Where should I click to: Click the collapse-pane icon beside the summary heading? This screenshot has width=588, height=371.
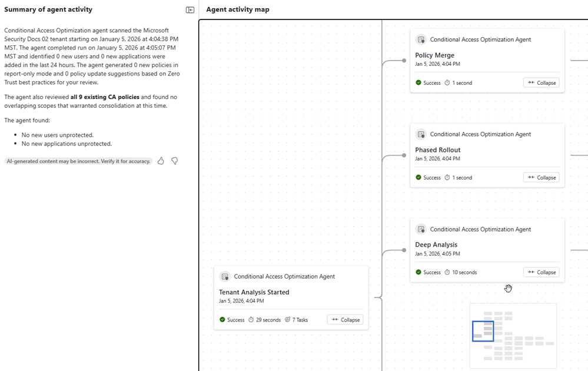189,9
